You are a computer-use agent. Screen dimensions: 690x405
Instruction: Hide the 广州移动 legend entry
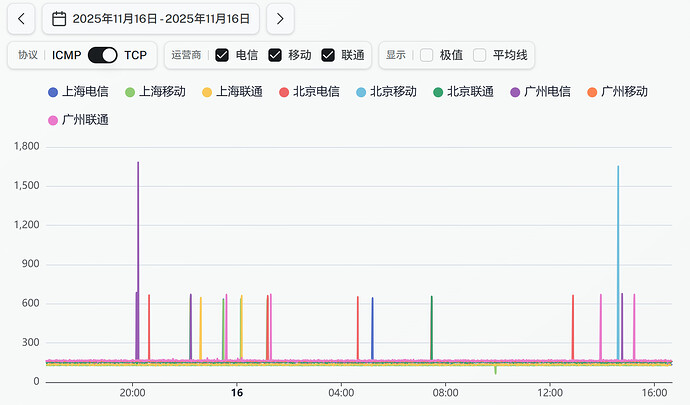617,92
